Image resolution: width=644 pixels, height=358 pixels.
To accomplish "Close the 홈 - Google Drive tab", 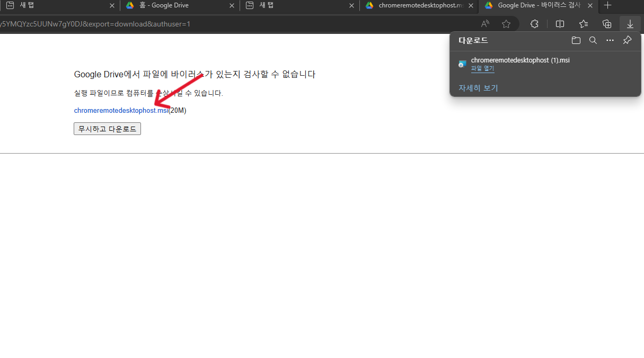I will [231, 5].
